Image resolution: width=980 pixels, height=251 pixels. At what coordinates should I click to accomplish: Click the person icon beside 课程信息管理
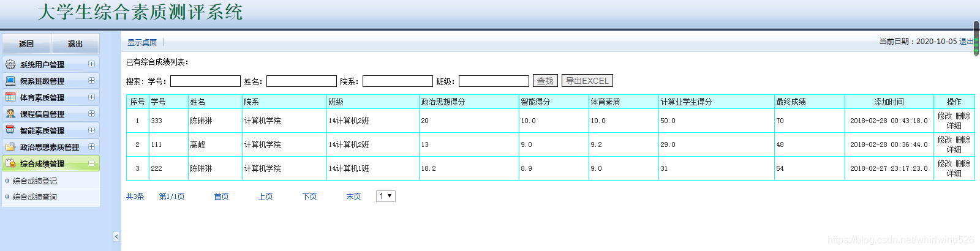coord(10,114)
